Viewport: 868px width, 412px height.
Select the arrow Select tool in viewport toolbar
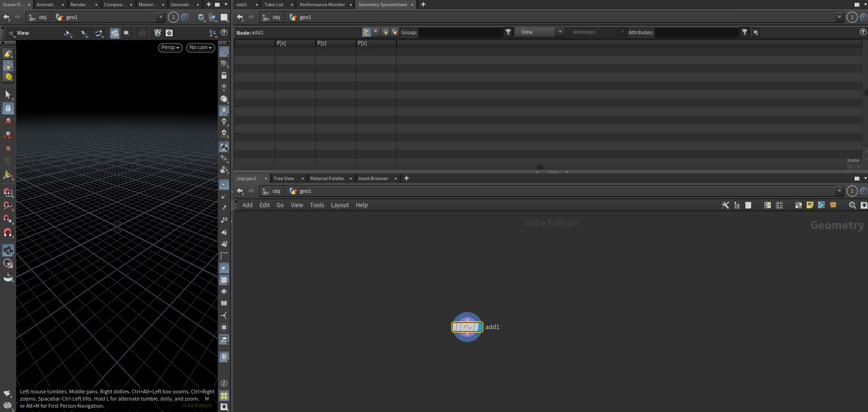pyautogui.click(x=8, y=95)
